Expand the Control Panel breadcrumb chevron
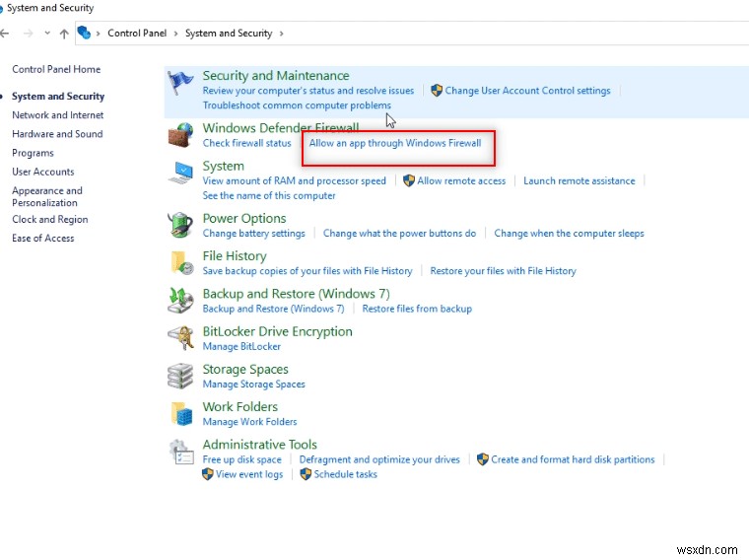The width and height of the screenshot is (749, 560). pos(177,34)
